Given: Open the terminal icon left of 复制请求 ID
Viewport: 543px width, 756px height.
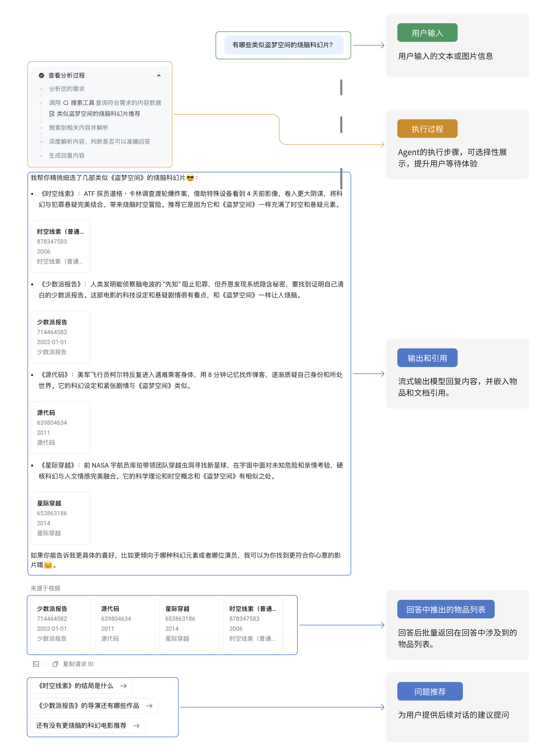Looking at the screenshot, I should [36, 664].
